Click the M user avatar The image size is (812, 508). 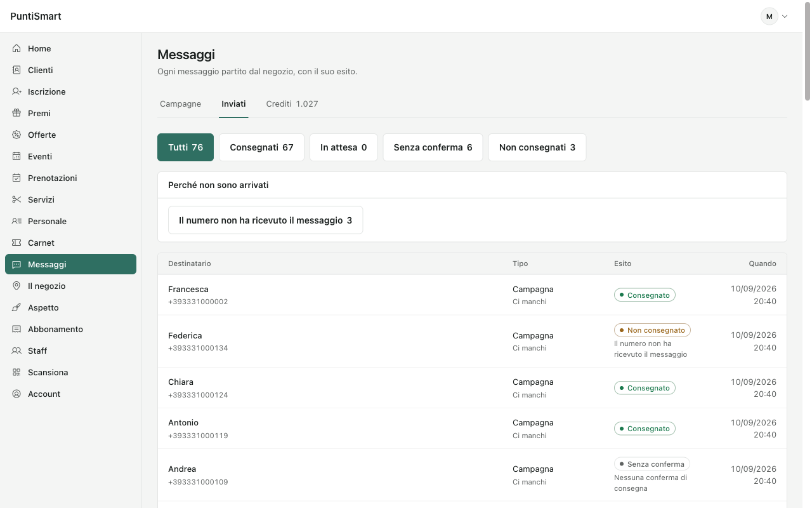coord(769,17)
